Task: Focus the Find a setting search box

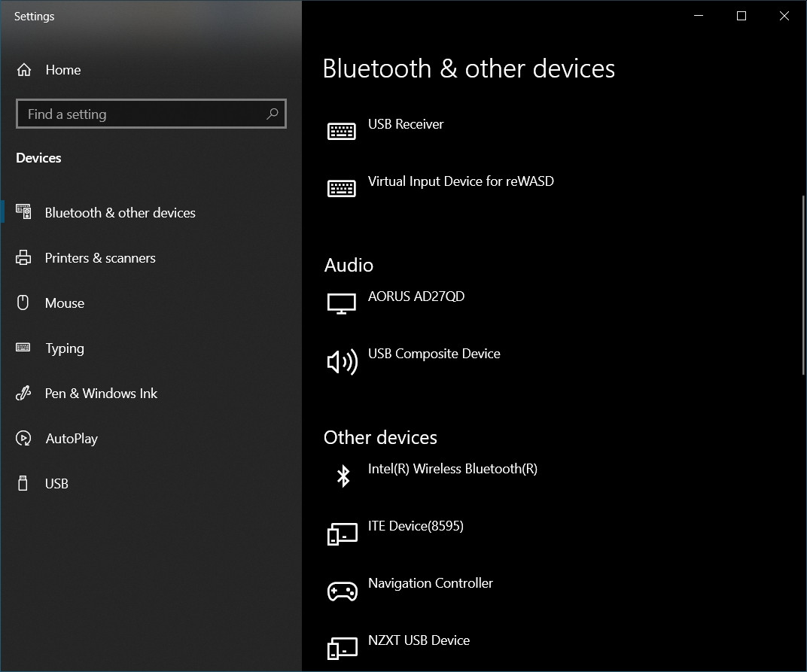Action: click(x=143, y=114)
